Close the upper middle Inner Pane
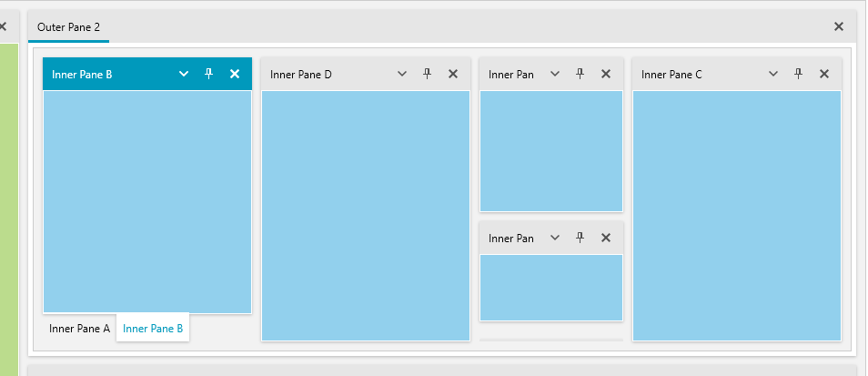This screenshot has width=868, height=376. click(606, 74)
